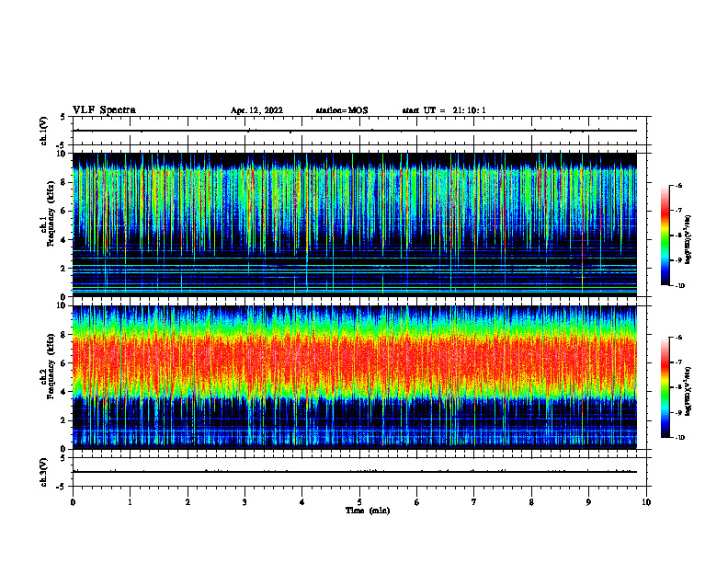This screenshot has width=728, height=563.
Task: Click the ch.1 spectrogram color scale bar
Action: [x=665, y=236]
